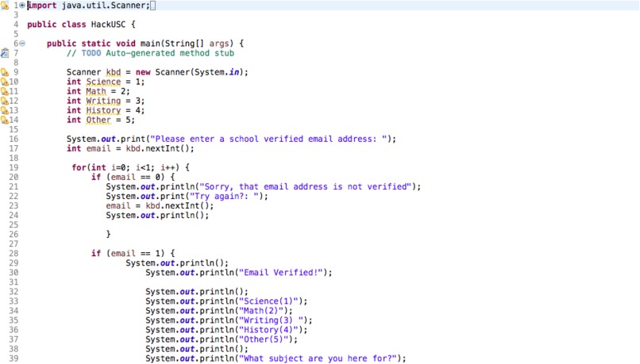Click System.in on line 9
The image size is (640, 364).
(x=217, y=72)
